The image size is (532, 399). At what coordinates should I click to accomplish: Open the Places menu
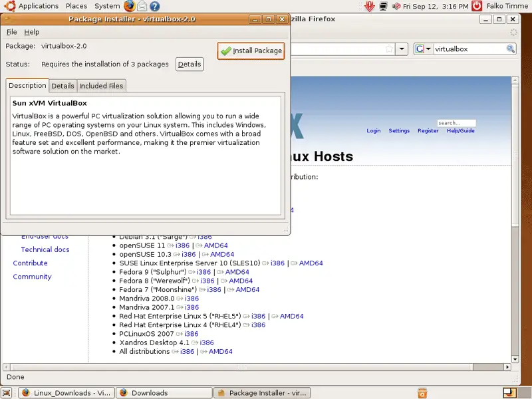click(x=76, y=6)
